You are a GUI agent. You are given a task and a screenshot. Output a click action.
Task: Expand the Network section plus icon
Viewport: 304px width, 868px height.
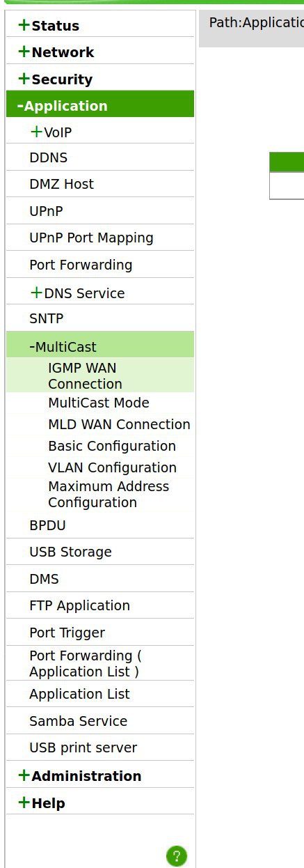point(24,52)
